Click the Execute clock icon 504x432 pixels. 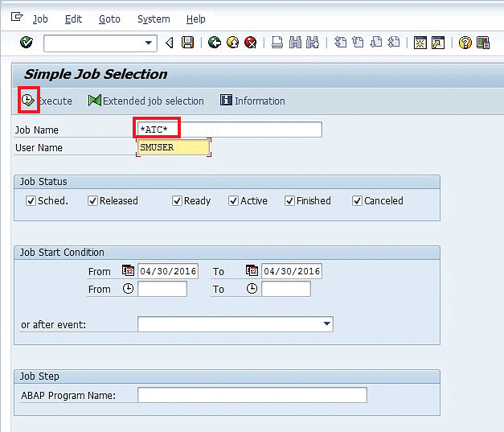point(28,101)
